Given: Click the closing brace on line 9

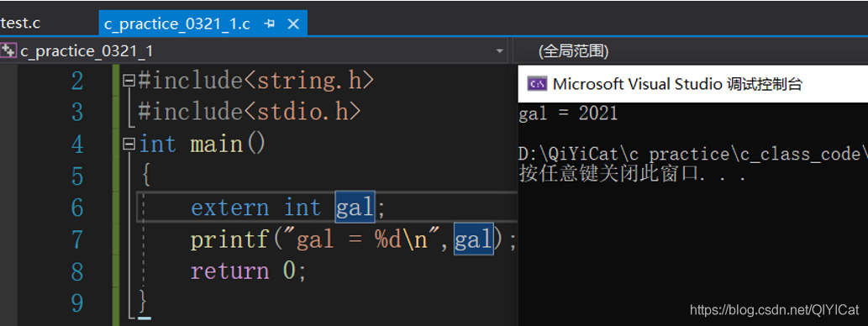Looking at the screenshot, I should (144, 302).
